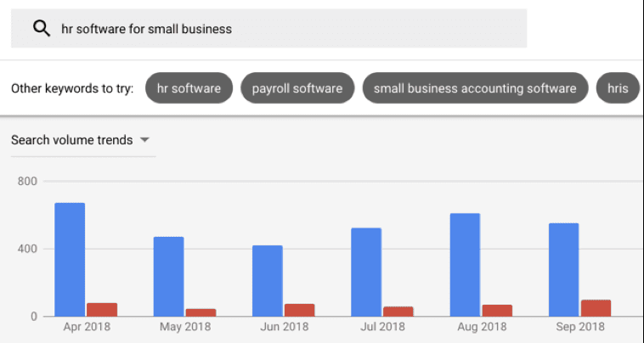Select the red bar for Jun 2018
This screenshot has height=343, width=644.
(299, 310)
